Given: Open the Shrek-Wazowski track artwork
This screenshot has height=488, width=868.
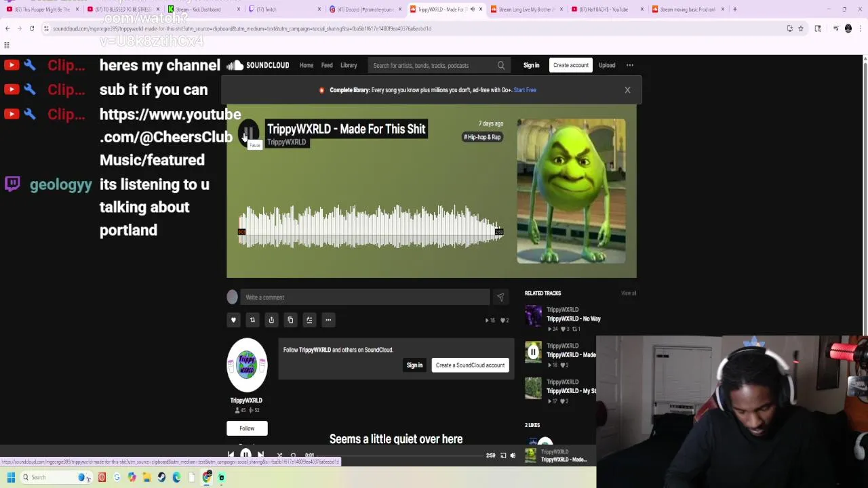Looking at the screenshot, I should pyautogui.click(x=571, y=191).
